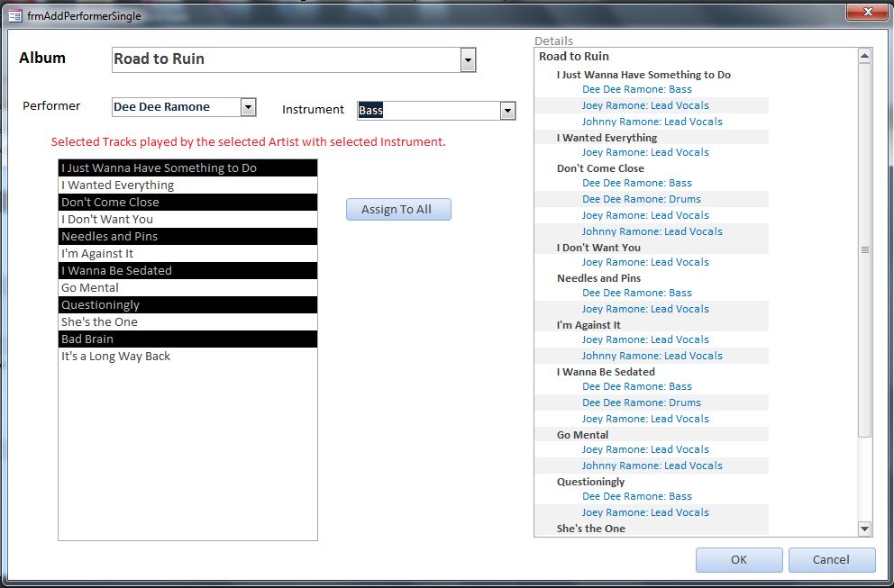Click the form icon in title bar
Screen dimensions: 894x588
[15, 16]
